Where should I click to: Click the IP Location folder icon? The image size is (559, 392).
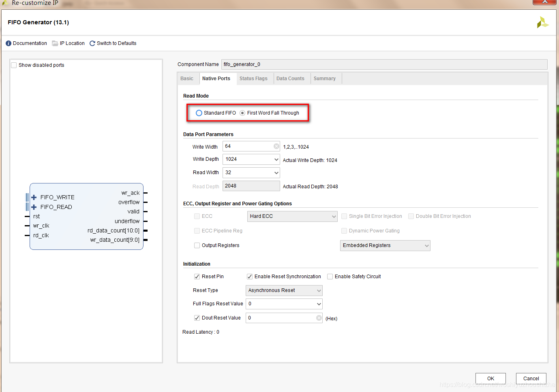[55, 43]
